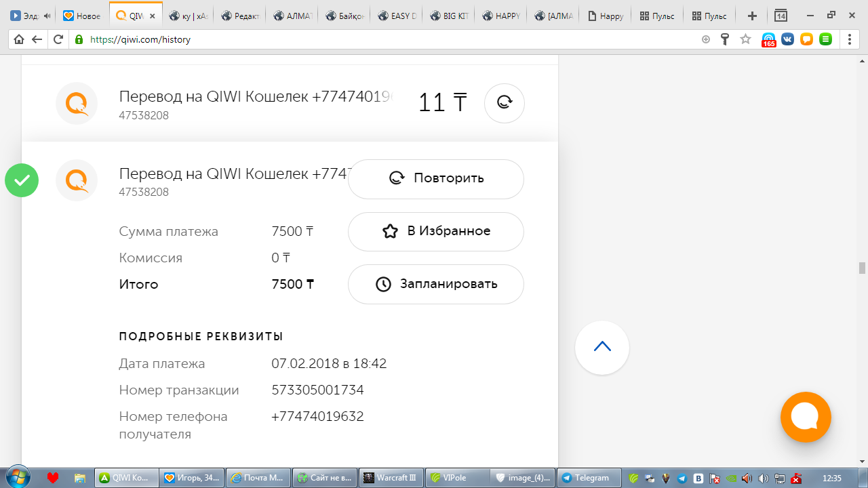
Task: Switch to the Редакт tab
Action: (240, 16)
